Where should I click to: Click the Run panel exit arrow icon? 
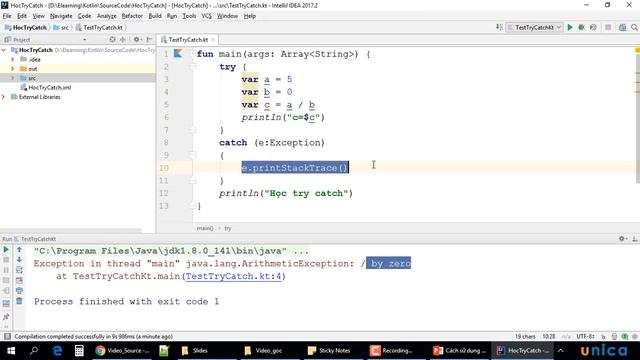[6, 291]
